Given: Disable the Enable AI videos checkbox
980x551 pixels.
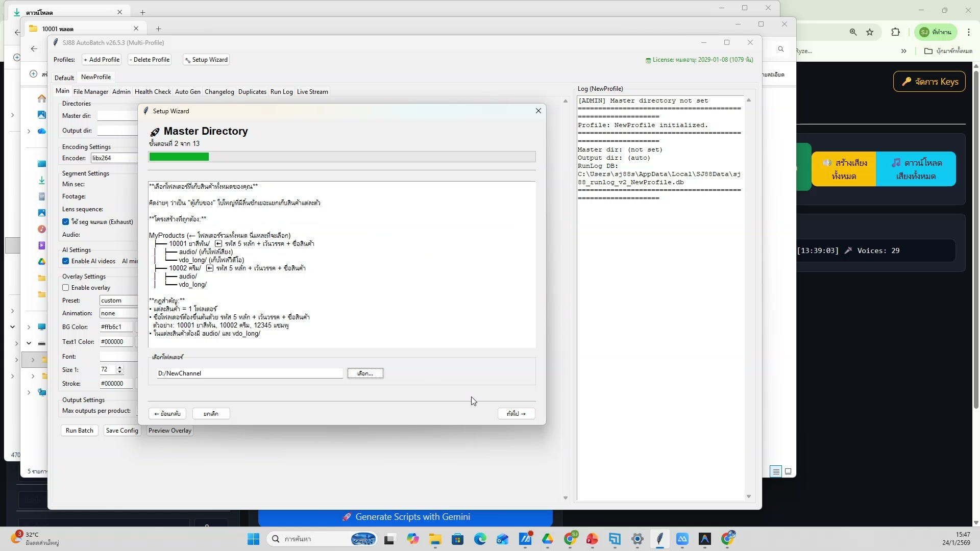Looking at the screenshot, I should pos(66,261).
